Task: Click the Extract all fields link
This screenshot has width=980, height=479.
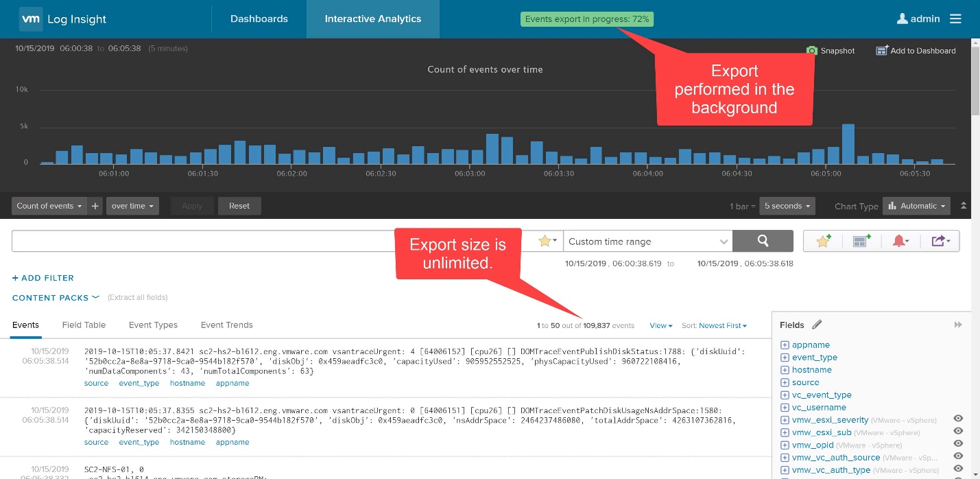Action: tap(138, 298)
